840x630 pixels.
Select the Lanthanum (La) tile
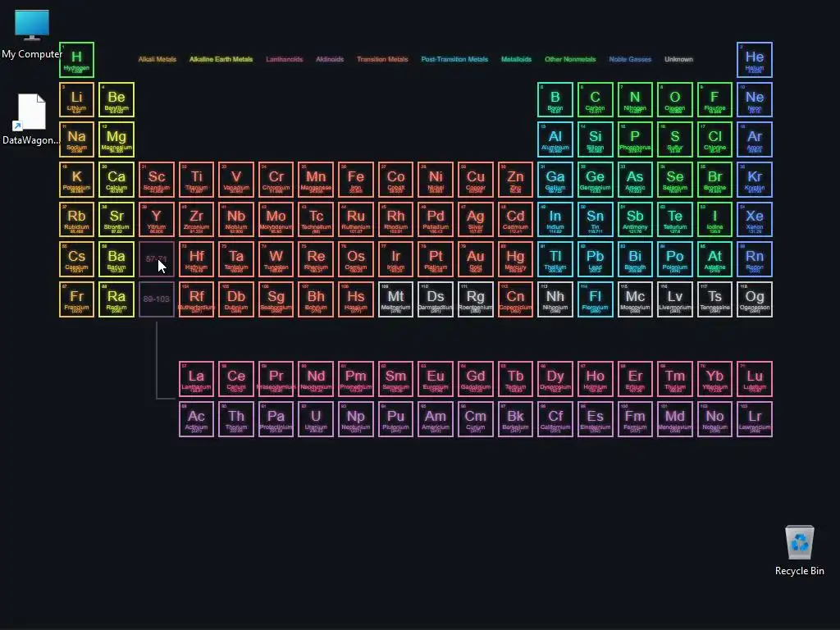(196, 379)
